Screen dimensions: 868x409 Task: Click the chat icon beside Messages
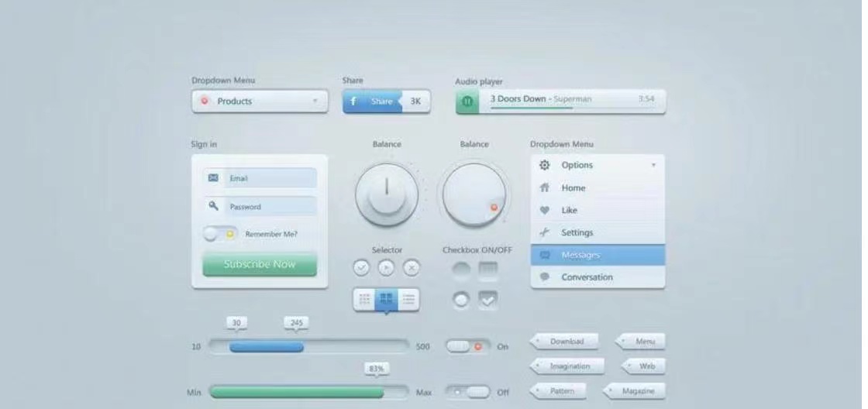tap(545, 255)
